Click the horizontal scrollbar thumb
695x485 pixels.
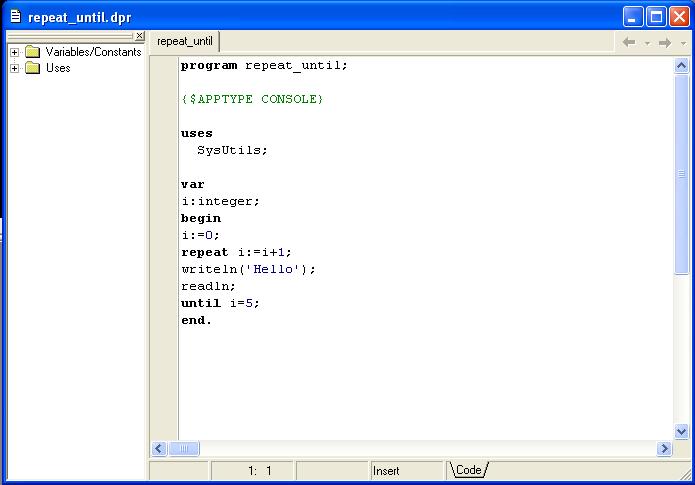[184, 449]
